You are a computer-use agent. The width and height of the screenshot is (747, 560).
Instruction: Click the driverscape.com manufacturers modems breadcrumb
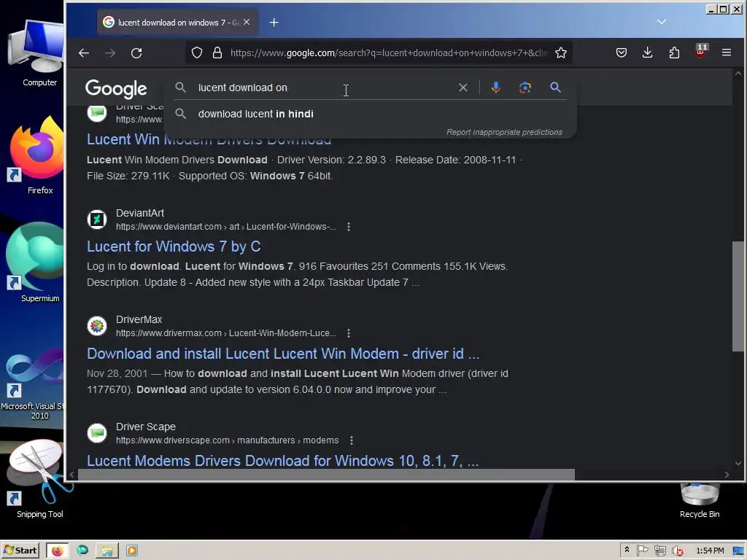click(x=228, y=440)
